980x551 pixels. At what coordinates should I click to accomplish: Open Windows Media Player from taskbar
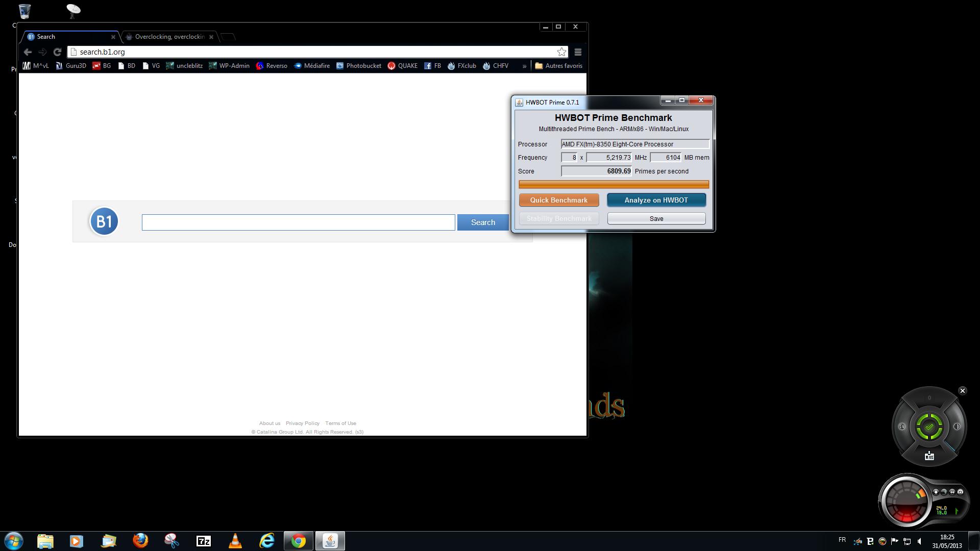77,541
